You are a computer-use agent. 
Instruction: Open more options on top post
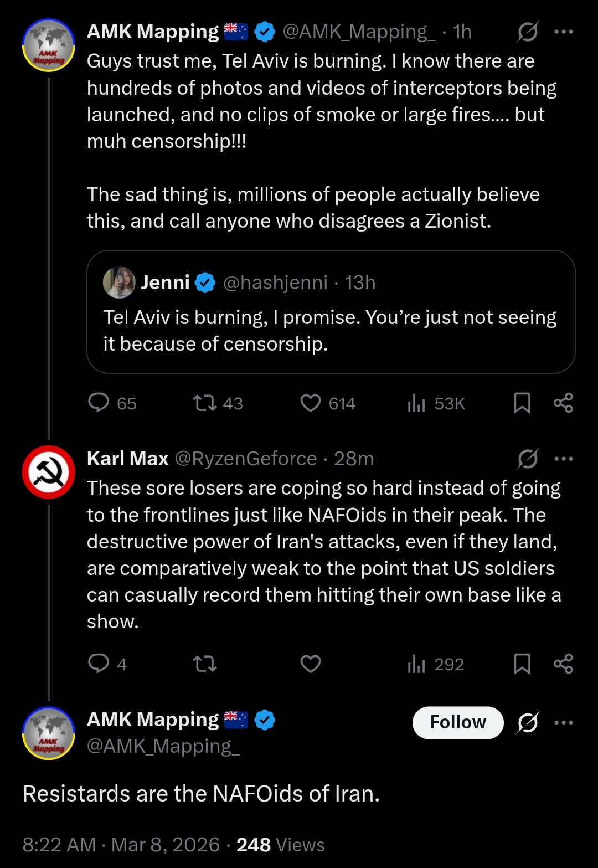point(564,32)
